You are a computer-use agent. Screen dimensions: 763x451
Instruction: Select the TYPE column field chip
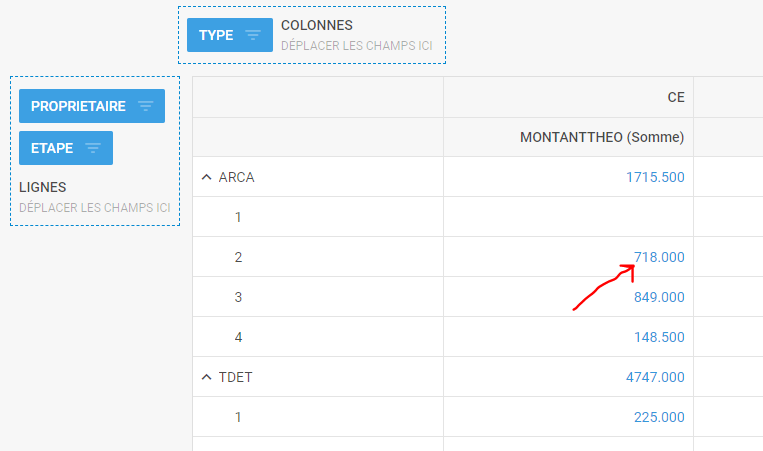230,35
